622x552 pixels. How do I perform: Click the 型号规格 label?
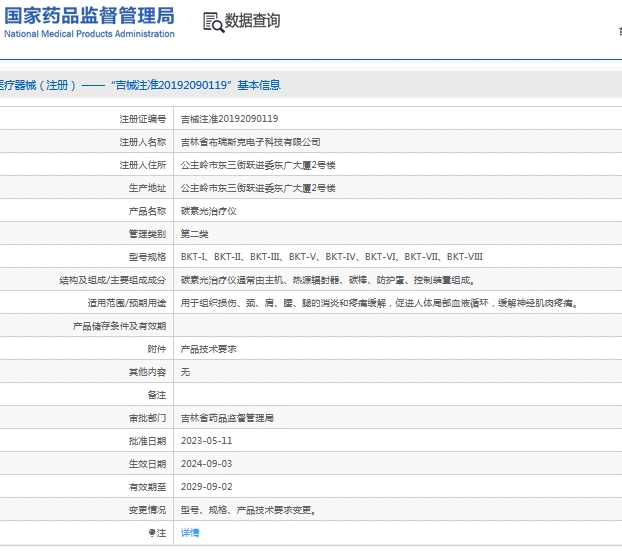[x=147, y=257]
